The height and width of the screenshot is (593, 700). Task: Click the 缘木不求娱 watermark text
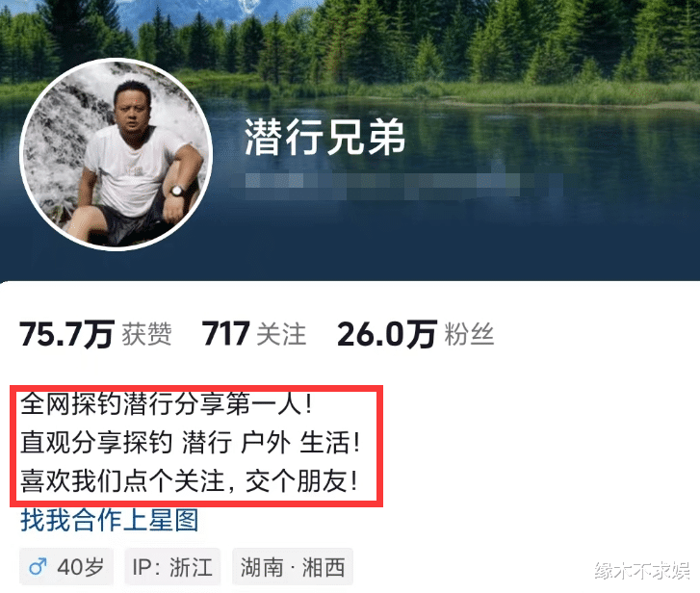click(x=642, y=571)
